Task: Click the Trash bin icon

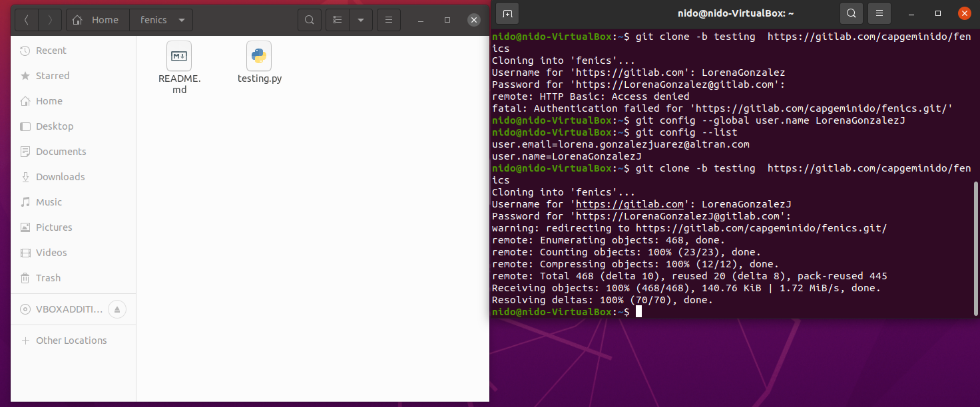Action: 25,278
